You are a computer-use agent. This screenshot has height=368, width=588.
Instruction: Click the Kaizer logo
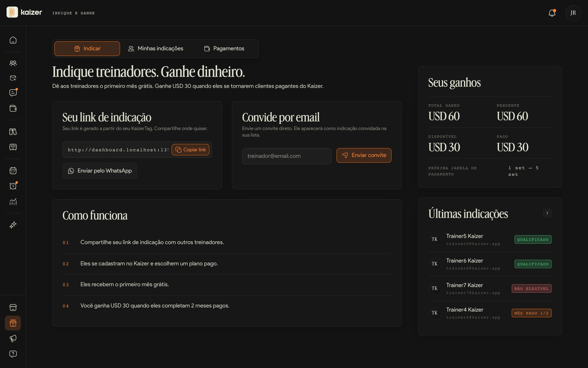[24, 12]
